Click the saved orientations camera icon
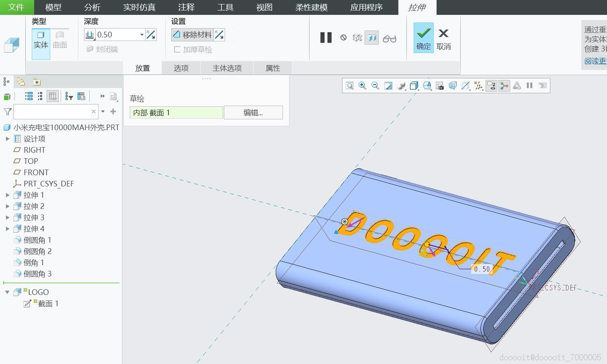Viewport: 607px width, 364px height. tap(439, 86)
